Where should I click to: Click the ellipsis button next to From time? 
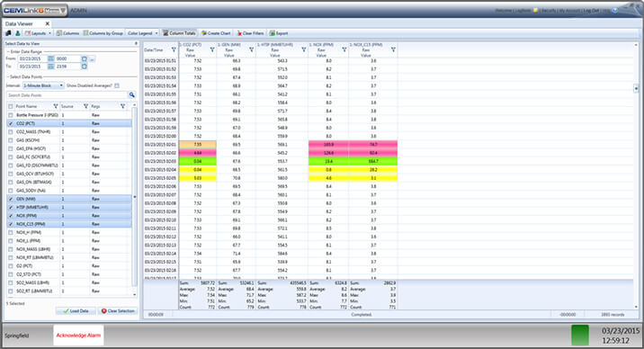coord(92,59)
